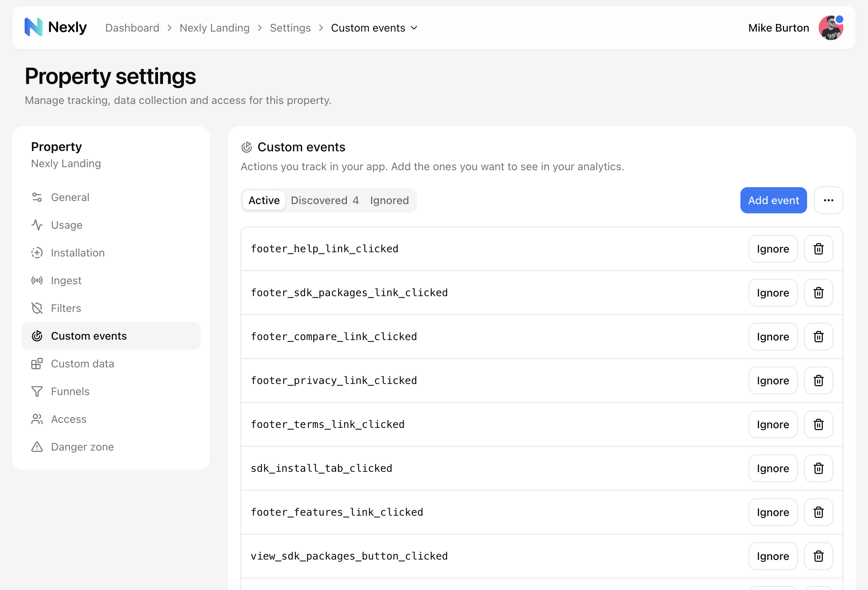Click the Funnels funnel icon

click(x=37, y=391)
